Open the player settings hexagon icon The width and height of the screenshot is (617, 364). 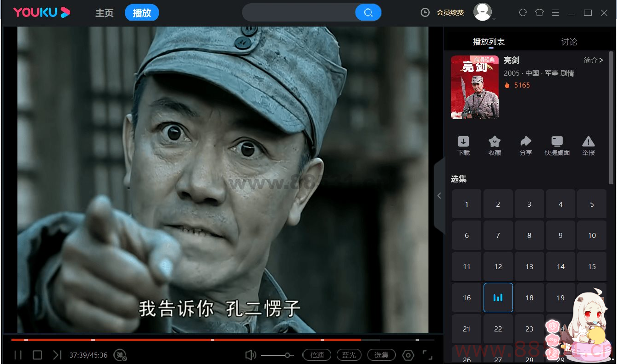coord(408,355)
